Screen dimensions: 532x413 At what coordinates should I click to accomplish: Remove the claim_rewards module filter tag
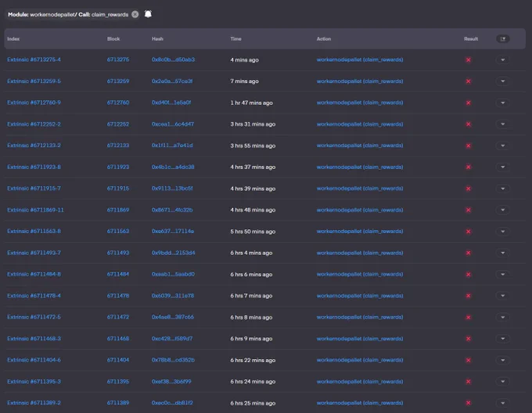[x=135, y=14]
